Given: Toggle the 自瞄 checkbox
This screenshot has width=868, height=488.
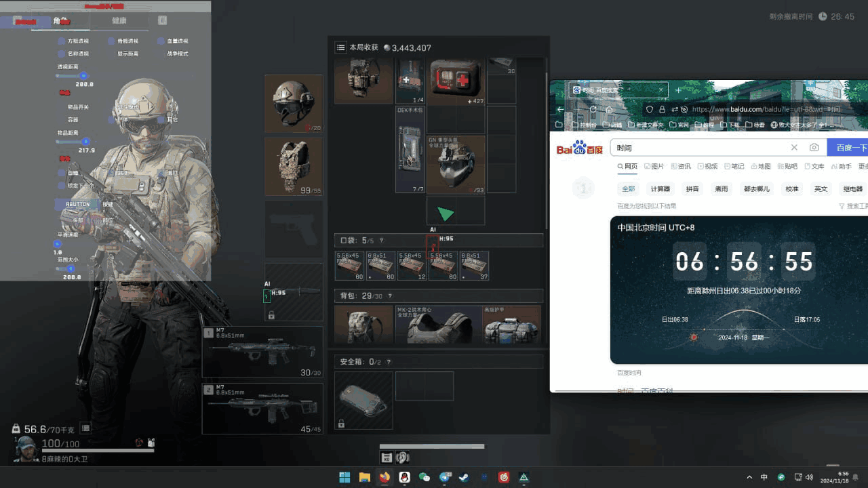Looking at the screenshot, I should tap(61, 173).
